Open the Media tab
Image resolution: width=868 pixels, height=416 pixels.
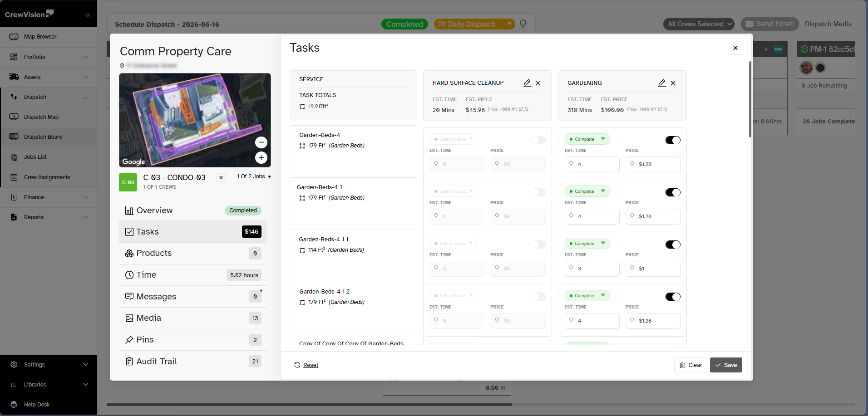coord(193,318)
